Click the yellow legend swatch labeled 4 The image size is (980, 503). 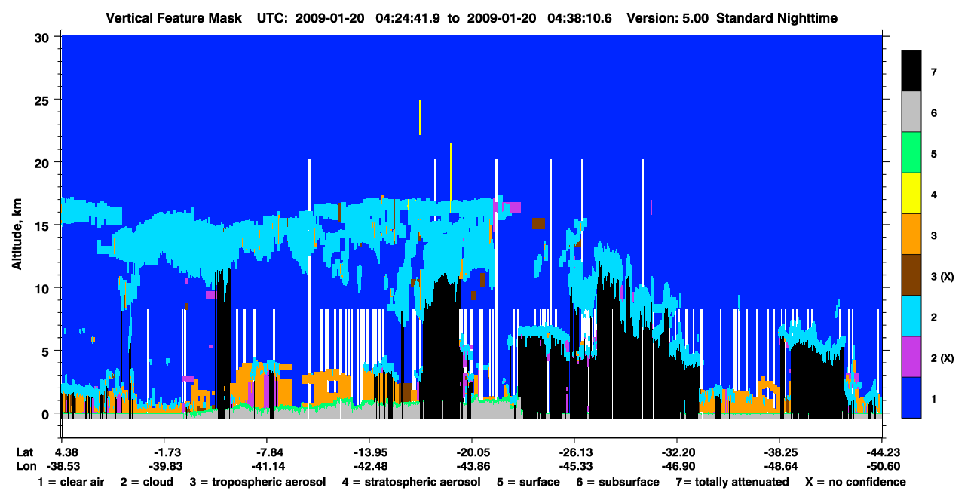pyautogui.click(x=911, y=194)
